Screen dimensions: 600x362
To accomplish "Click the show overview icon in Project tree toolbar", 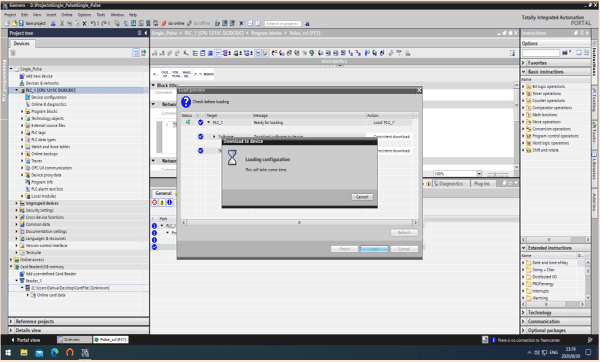I will click(136, 53).
